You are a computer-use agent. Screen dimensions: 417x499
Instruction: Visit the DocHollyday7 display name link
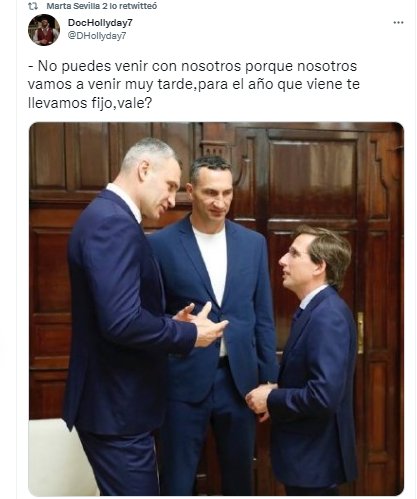click(100, 23)
